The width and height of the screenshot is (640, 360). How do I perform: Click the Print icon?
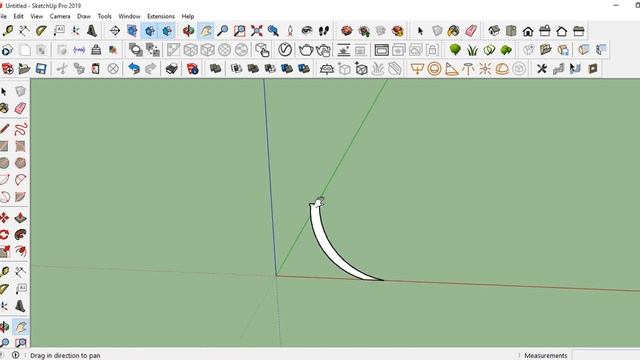point(171,69)
